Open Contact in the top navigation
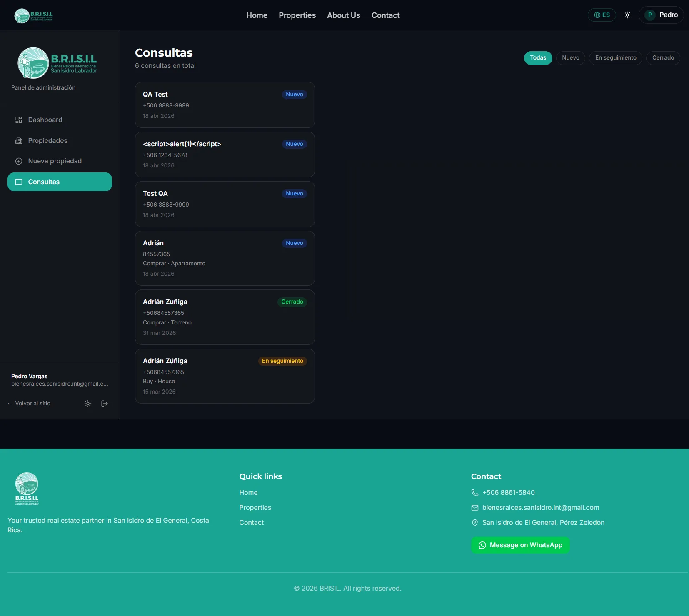Viewport: 689px width, 616px height. pyautogui.click(x=385, y=15)
